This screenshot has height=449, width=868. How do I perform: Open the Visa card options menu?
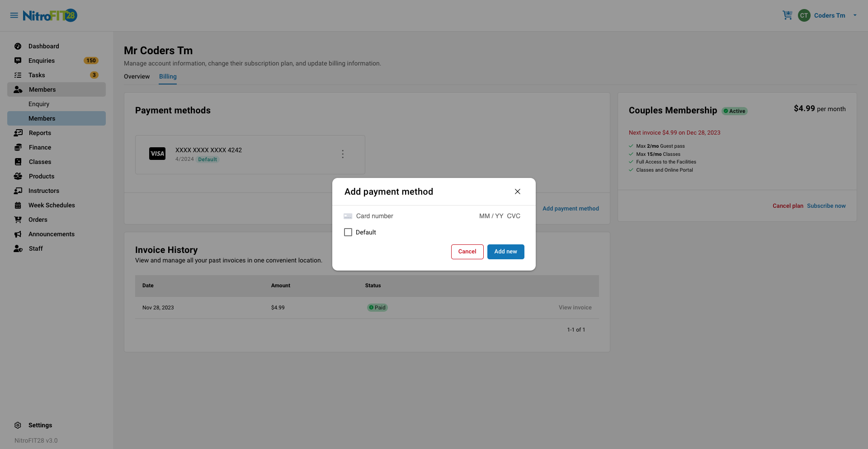coord(343,154)
